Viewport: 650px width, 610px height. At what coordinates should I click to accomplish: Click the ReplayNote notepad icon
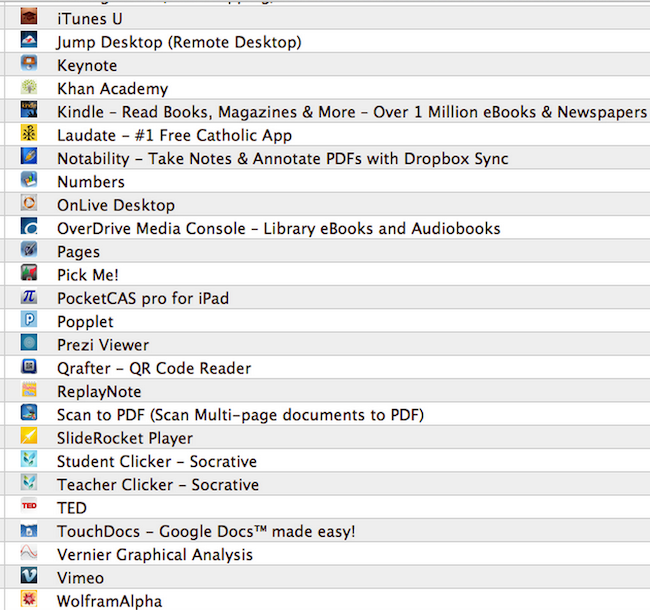[x=29, y=389]
